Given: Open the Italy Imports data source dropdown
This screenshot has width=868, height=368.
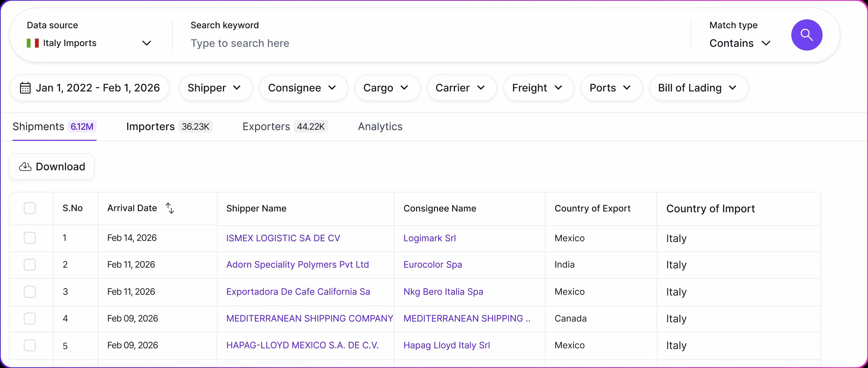Looking at the screenshot, I should (x=89, y=43).
